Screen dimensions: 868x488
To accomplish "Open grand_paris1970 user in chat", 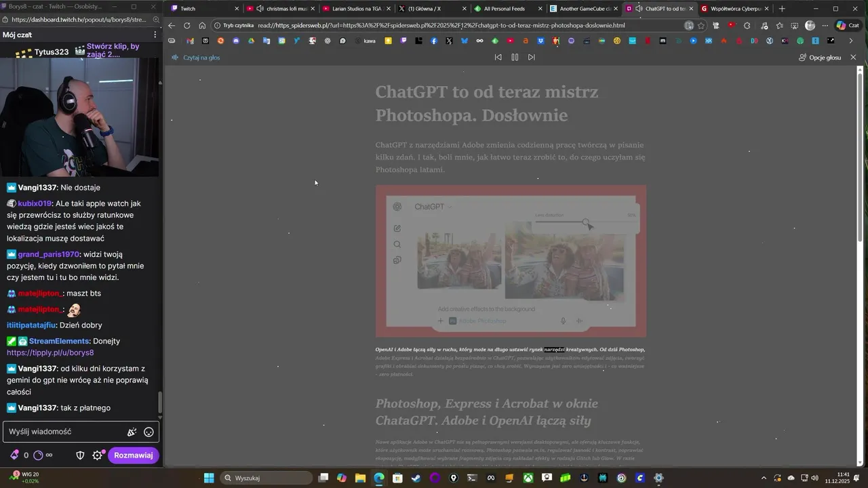I will coord(49,255).
